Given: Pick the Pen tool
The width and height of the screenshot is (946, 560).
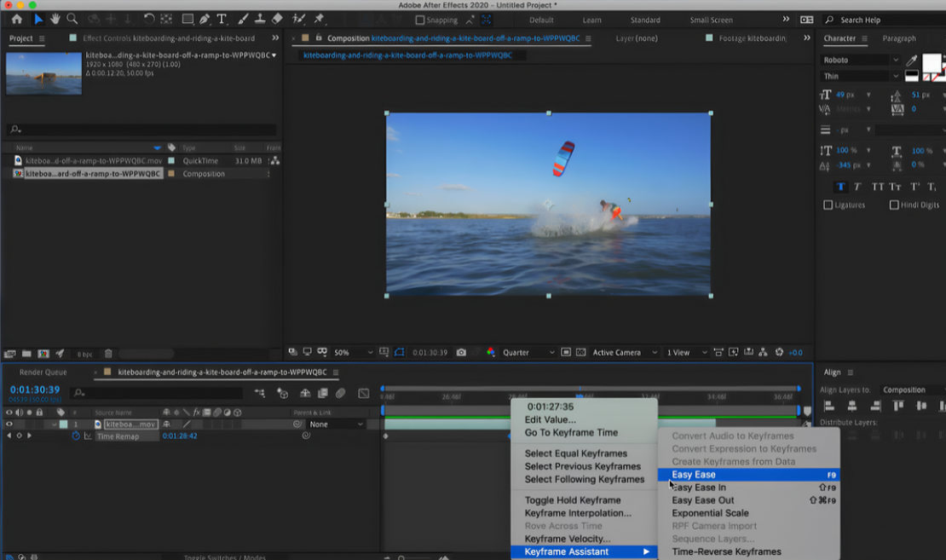Looking at the screenshot, I should [205, 19].
